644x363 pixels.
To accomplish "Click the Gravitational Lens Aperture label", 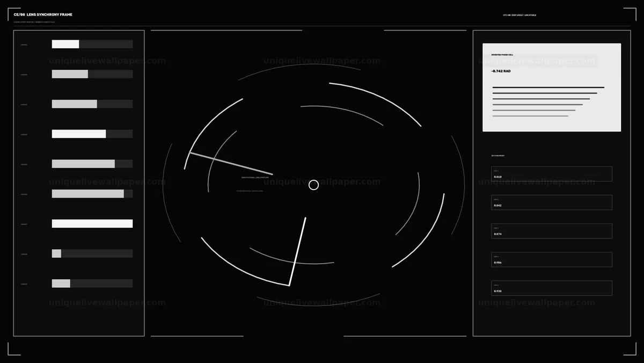I will coord(255,177).
